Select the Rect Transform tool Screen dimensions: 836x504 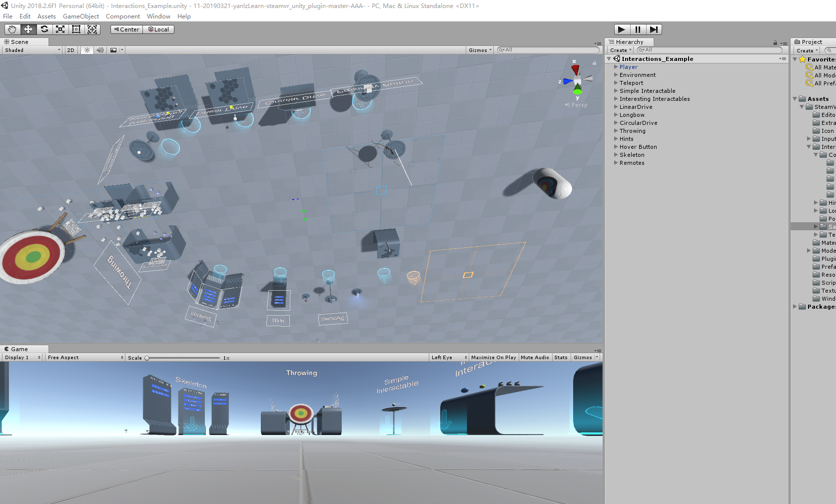76,29
